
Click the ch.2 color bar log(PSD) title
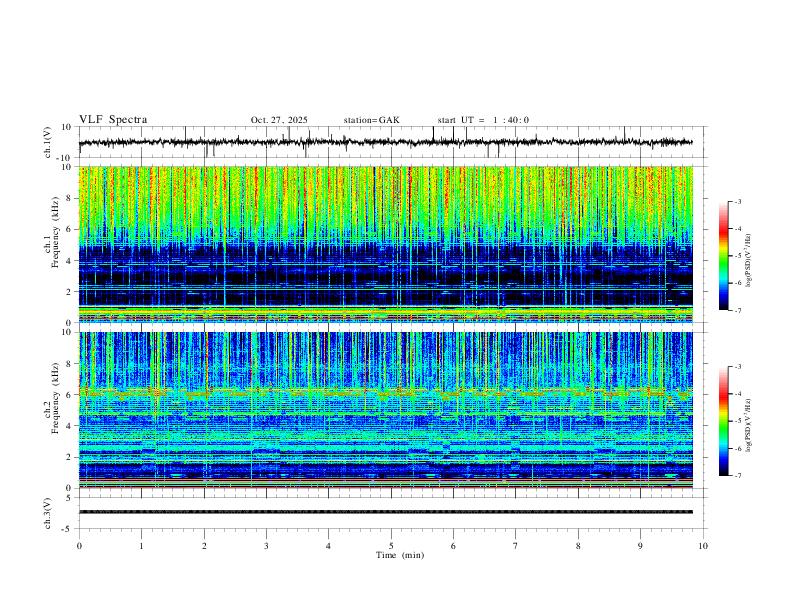[749, 425]
